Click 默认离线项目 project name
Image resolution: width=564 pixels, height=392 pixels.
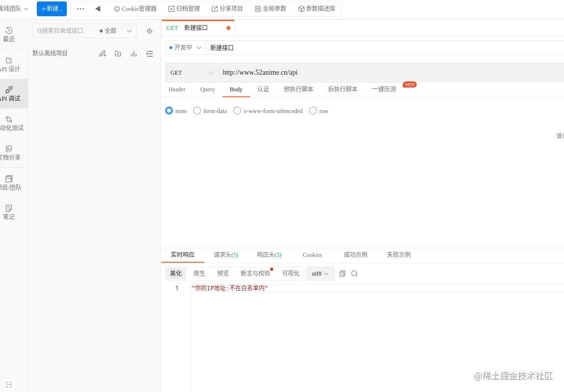coord(50,53)
